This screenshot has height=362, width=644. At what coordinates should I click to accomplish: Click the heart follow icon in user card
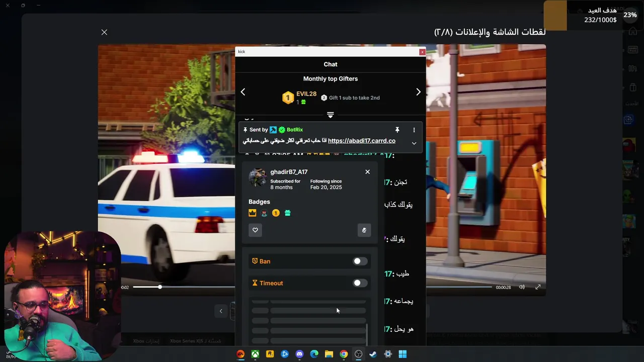pyautogui.click(x=255, y=230)
